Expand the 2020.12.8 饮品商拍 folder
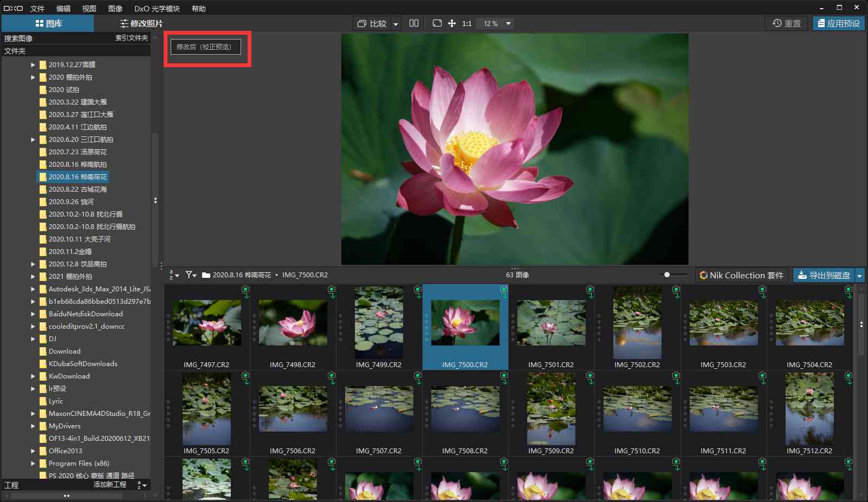 33,264
